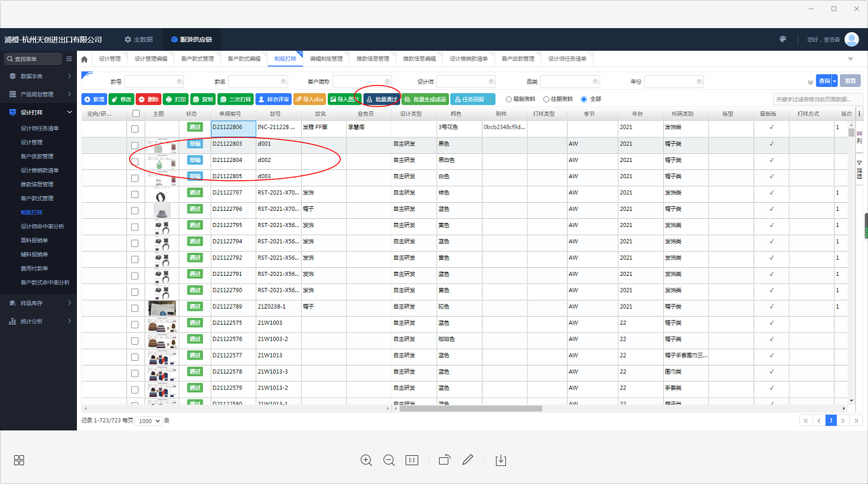
Task: Zoom out in the image viewer
Action: [x=389, y=460]
